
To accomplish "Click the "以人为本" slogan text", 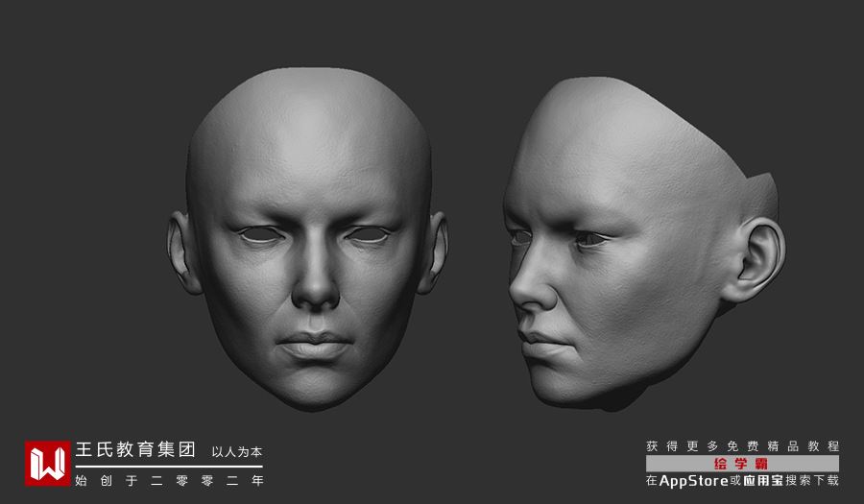I will (x=237, y=452).
